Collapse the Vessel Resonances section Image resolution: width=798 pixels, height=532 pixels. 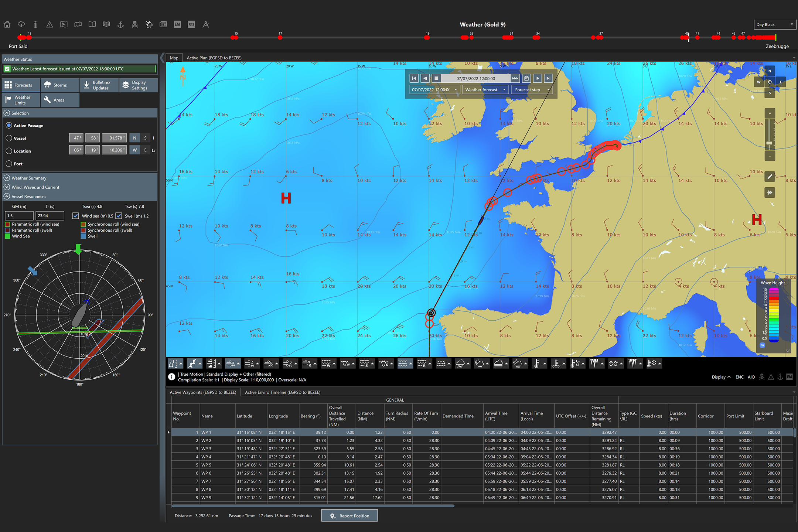(x=7, y=197)
